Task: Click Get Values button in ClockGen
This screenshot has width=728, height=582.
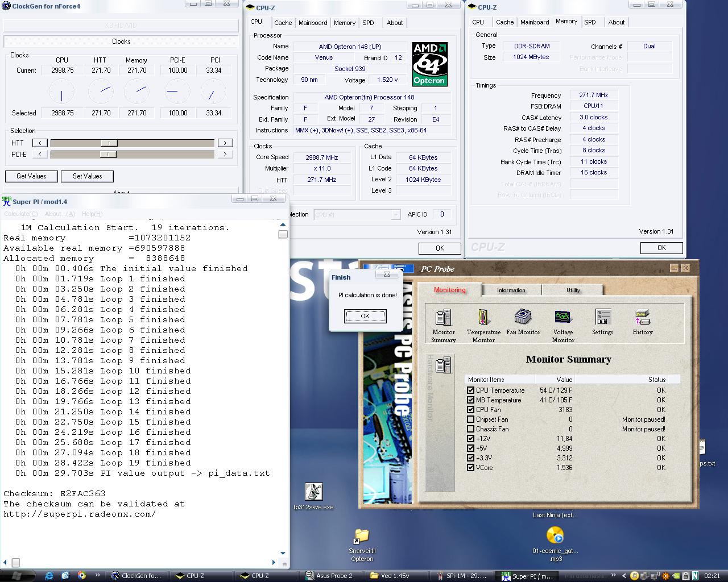Action: [x=31, y=176]
